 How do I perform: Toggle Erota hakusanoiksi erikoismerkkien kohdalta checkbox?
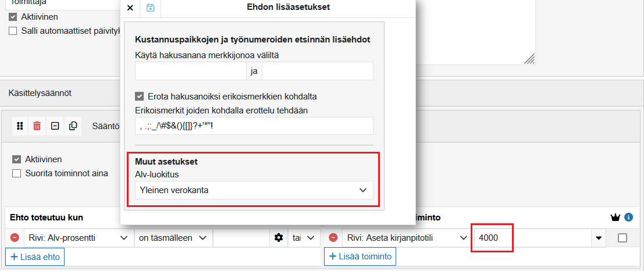pyautogui.click(x=139, y=96)
